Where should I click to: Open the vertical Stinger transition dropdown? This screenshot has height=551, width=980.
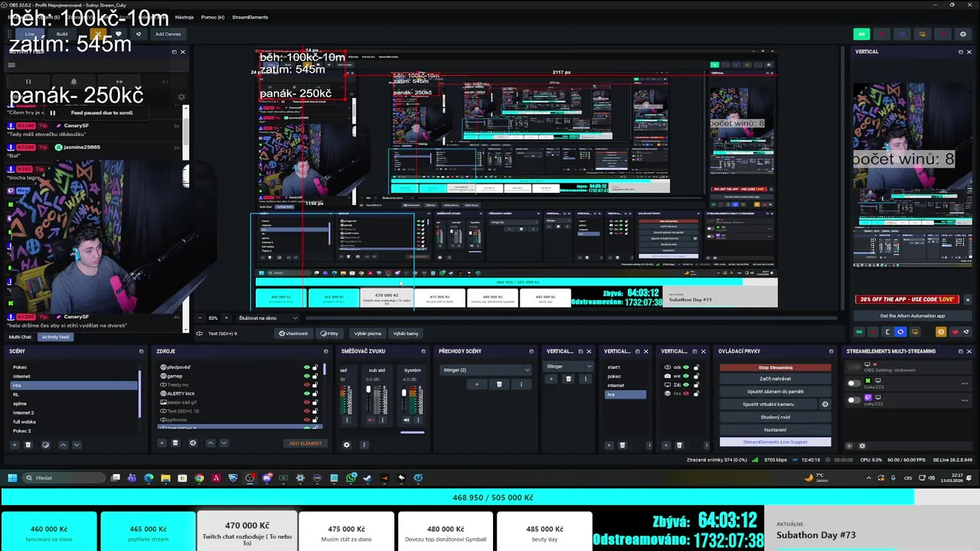[x=568, y=367]
